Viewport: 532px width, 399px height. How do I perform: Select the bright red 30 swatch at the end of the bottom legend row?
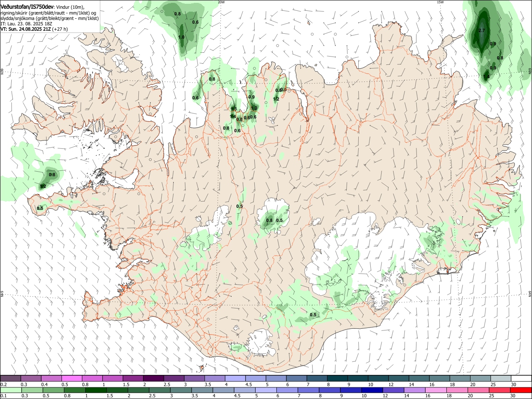[521, 390]
